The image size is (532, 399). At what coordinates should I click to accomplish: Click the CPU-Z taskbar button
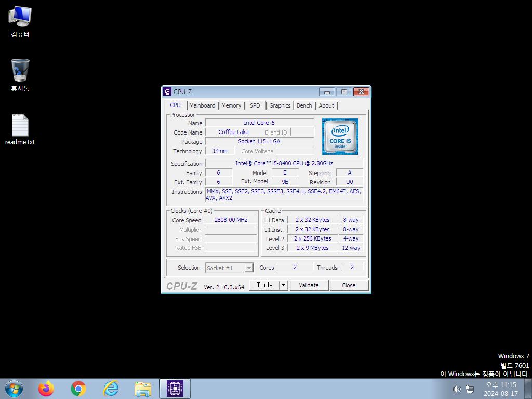[175, 389]
